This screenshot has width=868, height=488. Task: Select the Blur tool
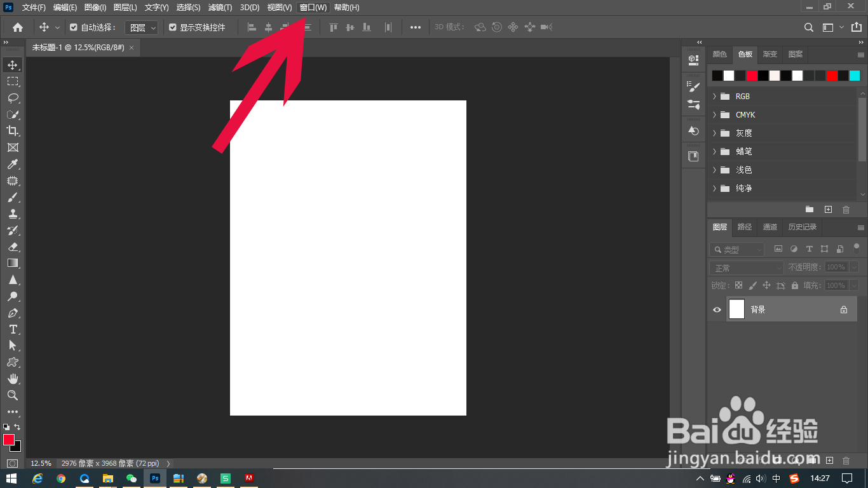pyautogui.click(x=12, y=280)
